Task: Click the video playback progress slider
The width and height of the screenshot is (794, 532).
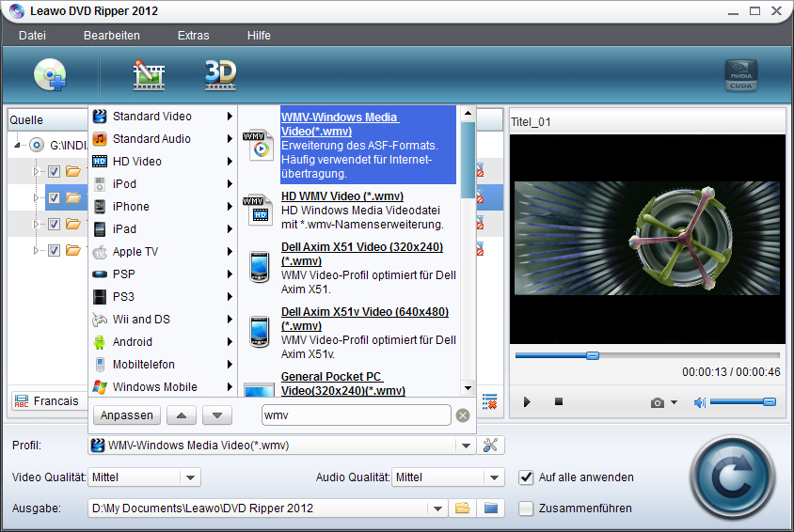Action: point(646,355)
